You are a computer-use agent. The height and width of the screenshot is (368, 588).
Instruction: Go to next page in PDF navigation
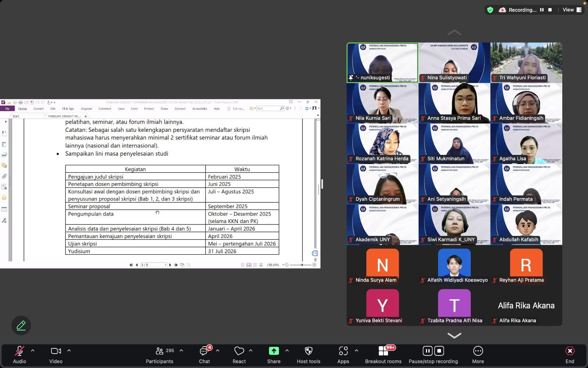click(170, 265)
